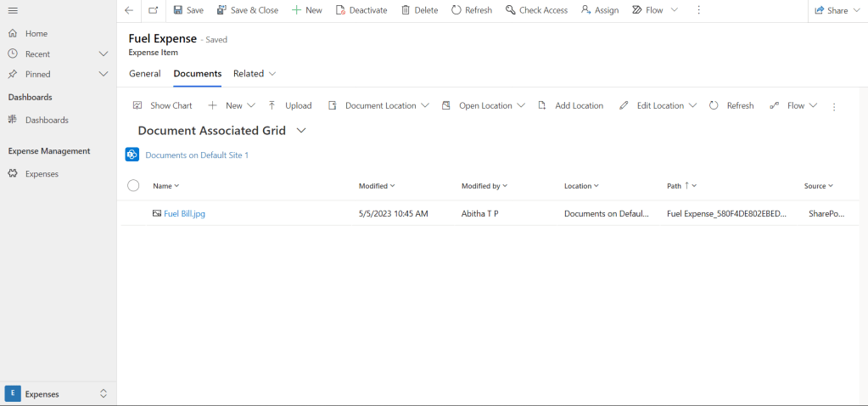This screenshot has width=868, height=406.
Task: Open top command bar overflow menu
Action: coord(698,10)
